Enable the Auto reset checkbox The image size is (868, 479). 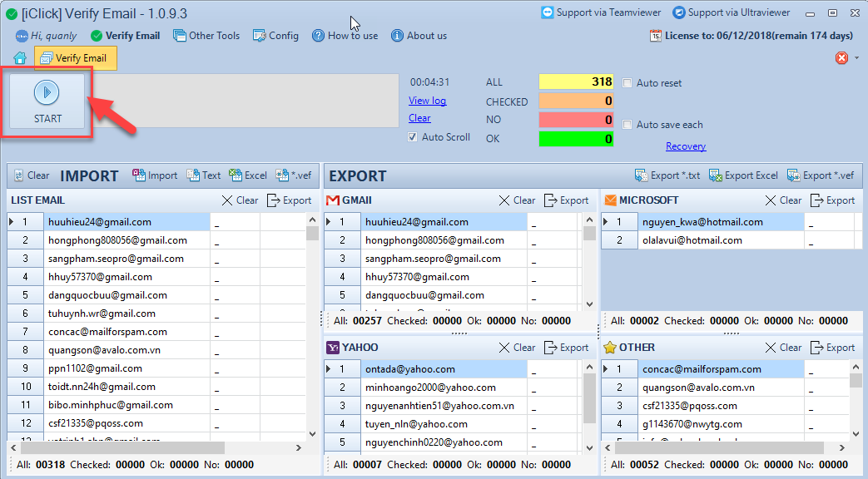pyautogui.click(x=627, y=83)
